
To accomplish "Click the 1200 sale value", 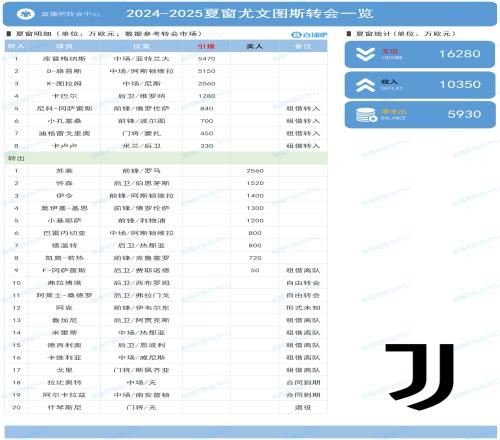I will (255, 221).
